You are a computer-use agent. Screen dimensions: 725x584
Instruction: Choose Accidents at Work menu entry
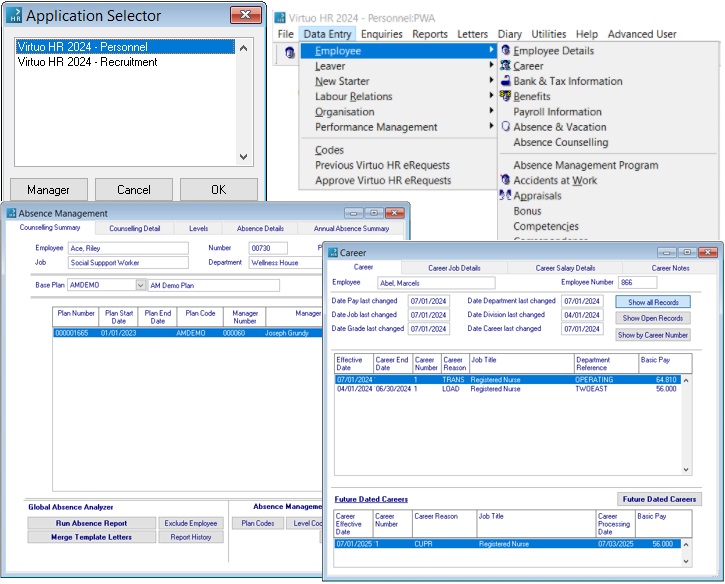(554, 180)
